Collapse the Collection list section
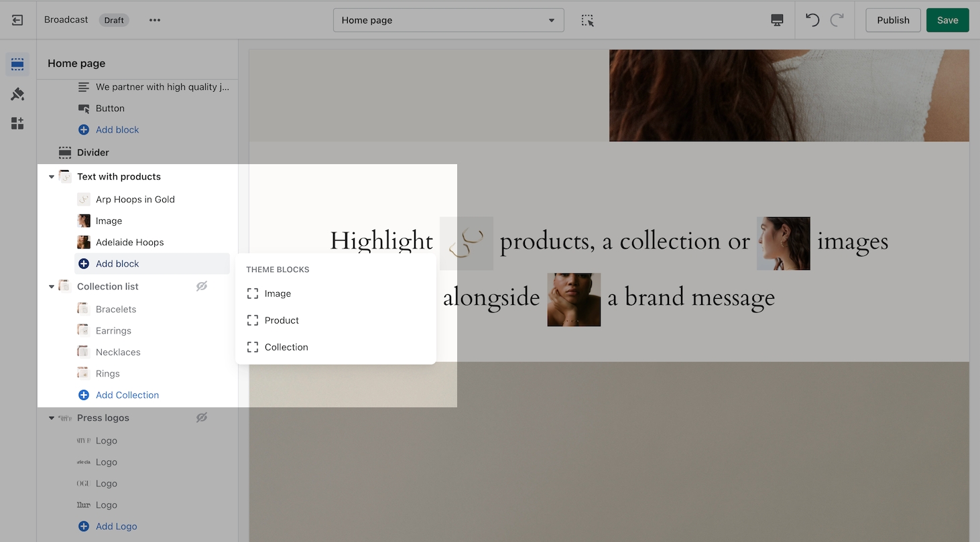 [x=52, y=287]
